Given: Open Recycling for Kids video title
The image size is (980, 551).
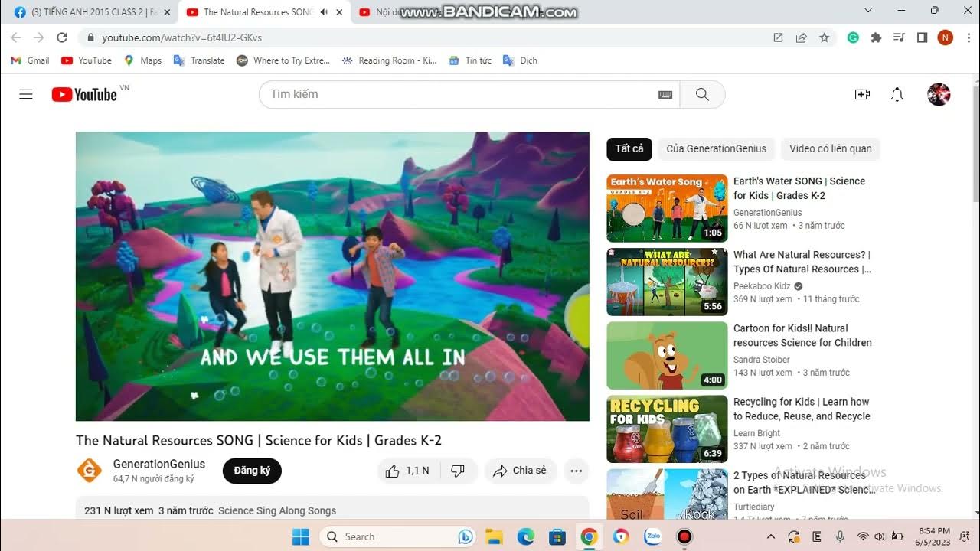Looking at the screenshot, I should (x=802, y=409).
